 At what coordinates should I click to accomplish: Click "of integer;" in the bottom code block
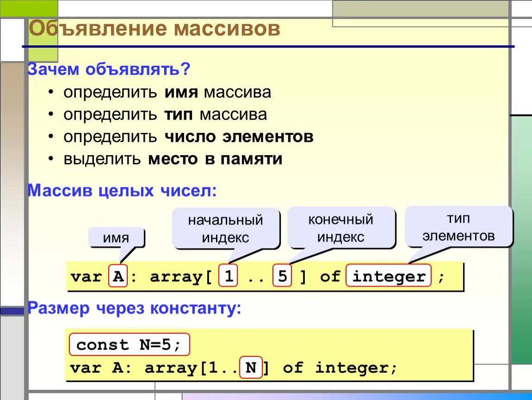click(x=340, y=368)
